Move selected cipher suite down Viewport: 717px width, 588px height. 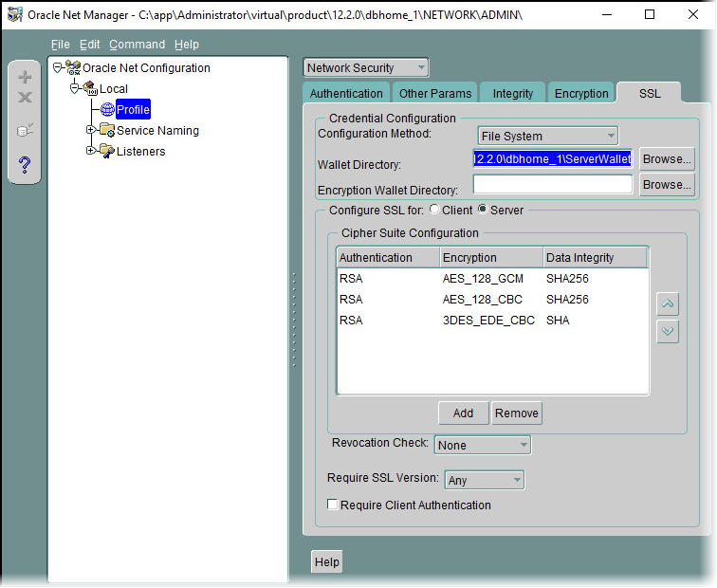667,331
